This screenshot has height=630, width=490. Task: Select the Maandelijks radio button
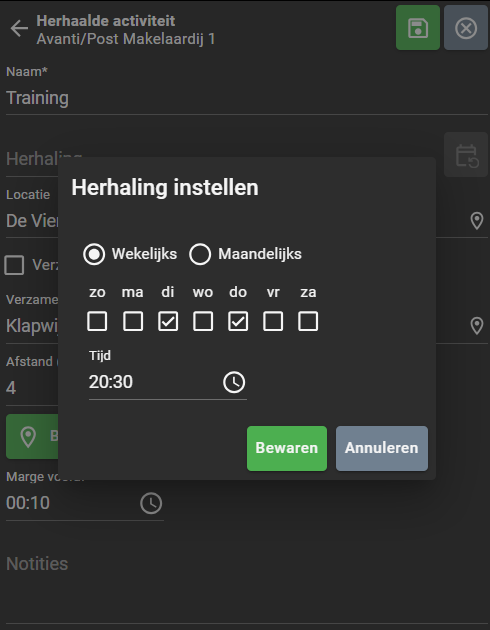tap(200, 254)
